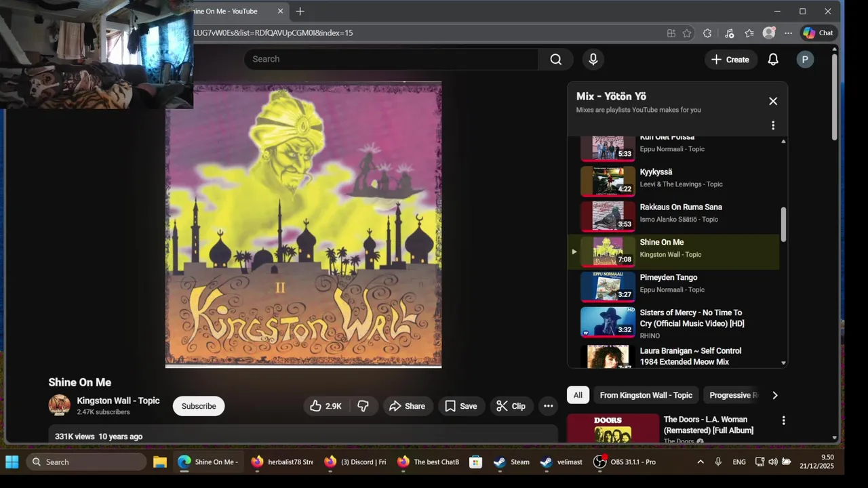Click the Shine On Me album art video

[304, 225]
